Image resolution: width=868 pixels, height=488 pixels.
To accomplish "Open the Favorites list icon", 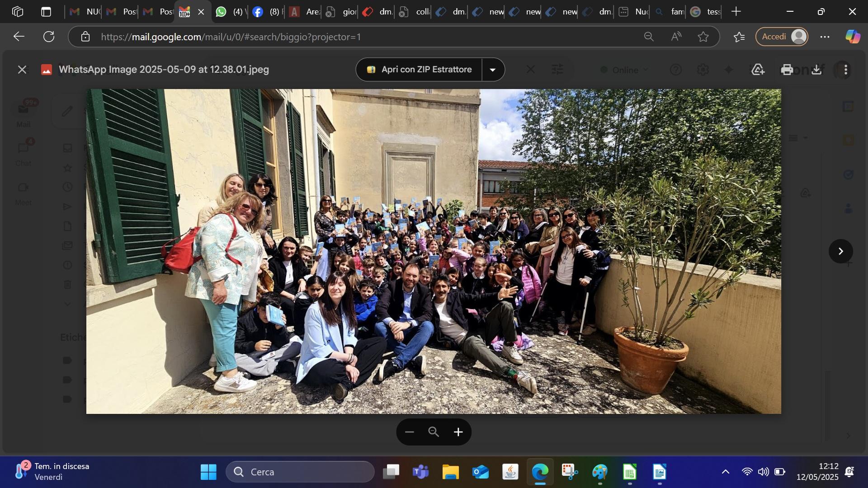I will coord(739,37).
